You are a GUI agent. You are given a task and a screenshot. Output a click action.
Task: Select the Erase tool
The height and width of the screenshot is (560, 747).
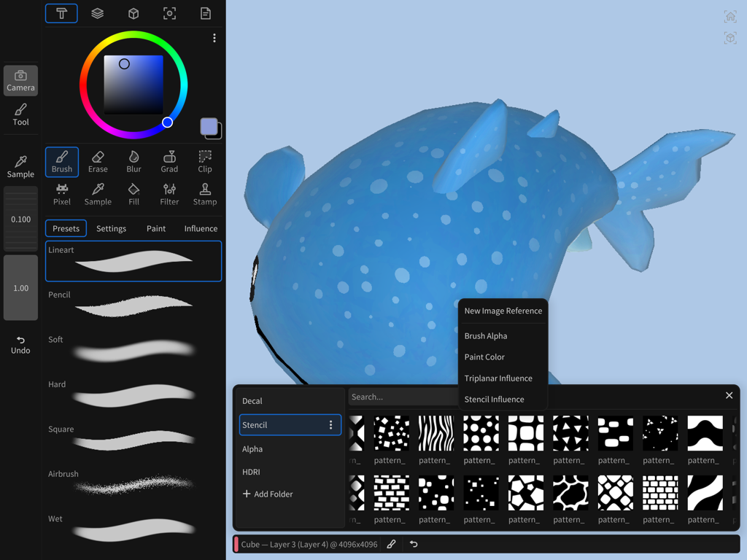[x=98, y=162]
